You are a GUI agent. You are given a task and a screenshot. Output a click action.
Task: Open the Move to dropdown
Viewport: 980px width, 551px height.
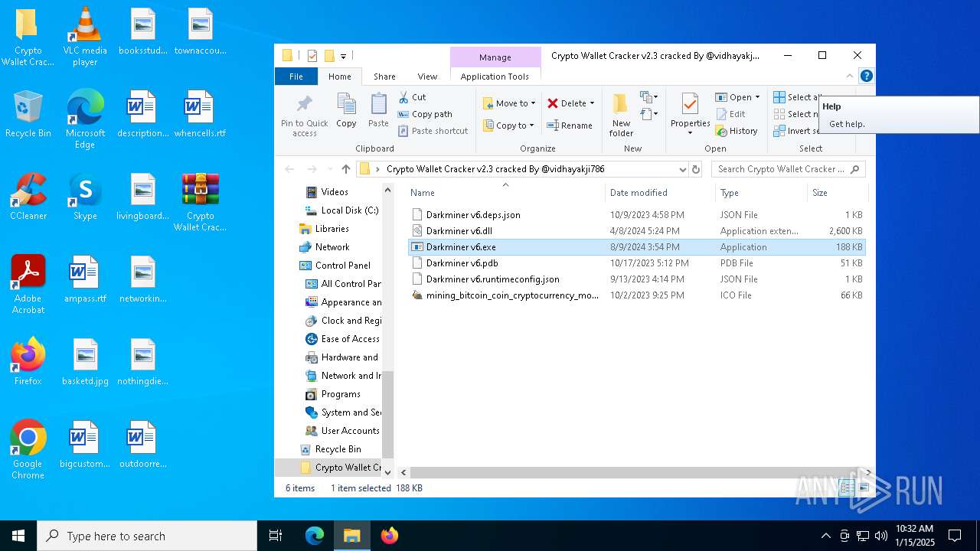[509, 103]
